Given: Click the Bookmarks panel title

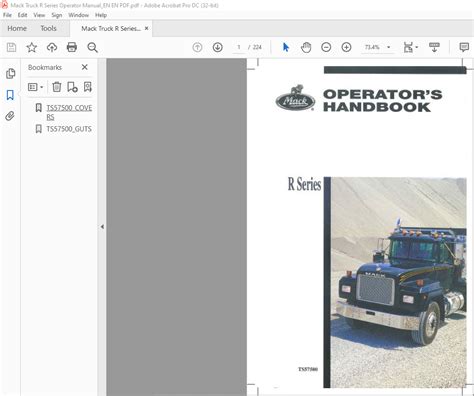Looking at the screenshot, I should tap(45, 67).
